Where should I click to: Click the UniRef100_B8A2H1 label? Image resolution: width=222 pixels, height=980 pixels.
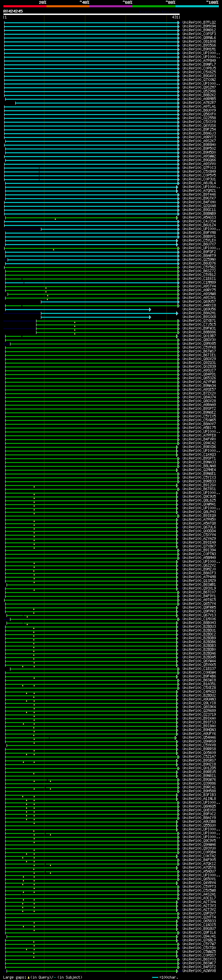point(199,314)
